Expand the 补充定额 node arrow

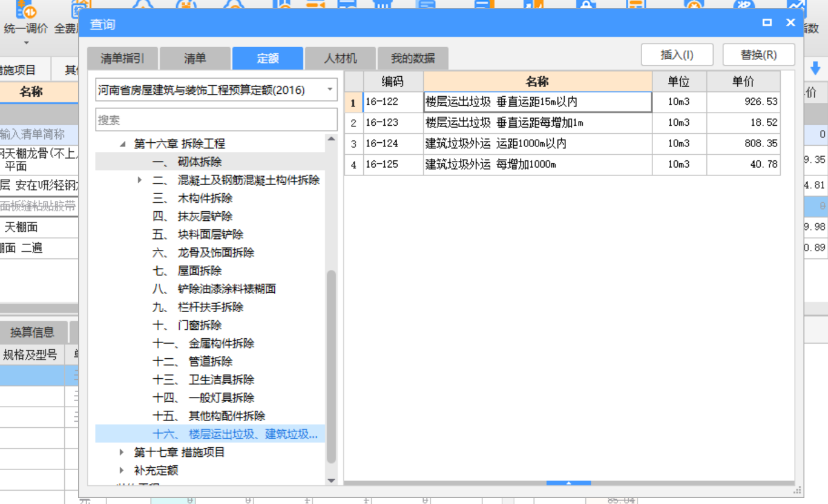[122, 470]
